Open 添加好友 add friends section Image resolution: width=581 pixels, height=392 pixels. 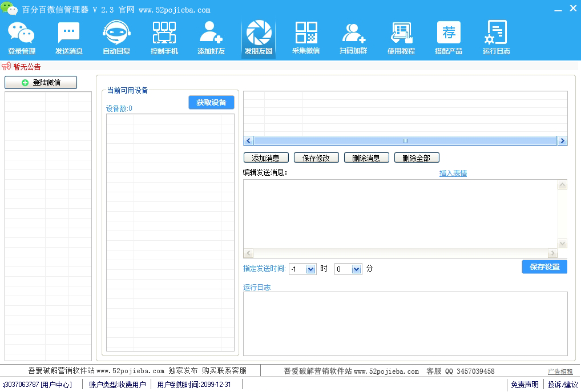[211, 38]
